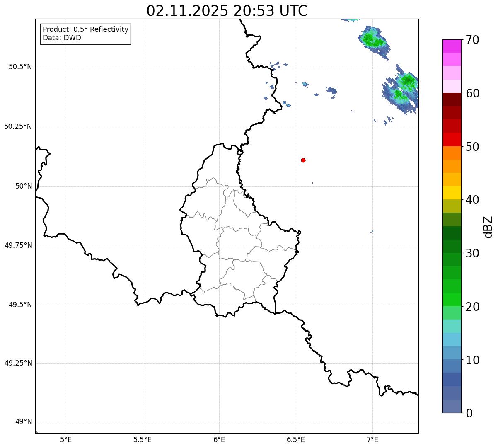Click the red station marker dot
Viewport: 498px width, 448px height.
[303, 160]
